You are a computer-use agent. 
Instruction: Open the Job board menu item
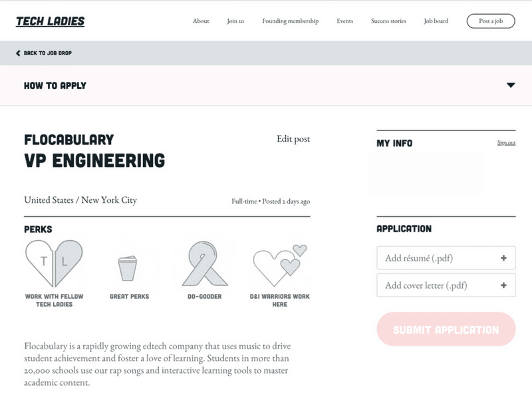(x=436, y=21)
